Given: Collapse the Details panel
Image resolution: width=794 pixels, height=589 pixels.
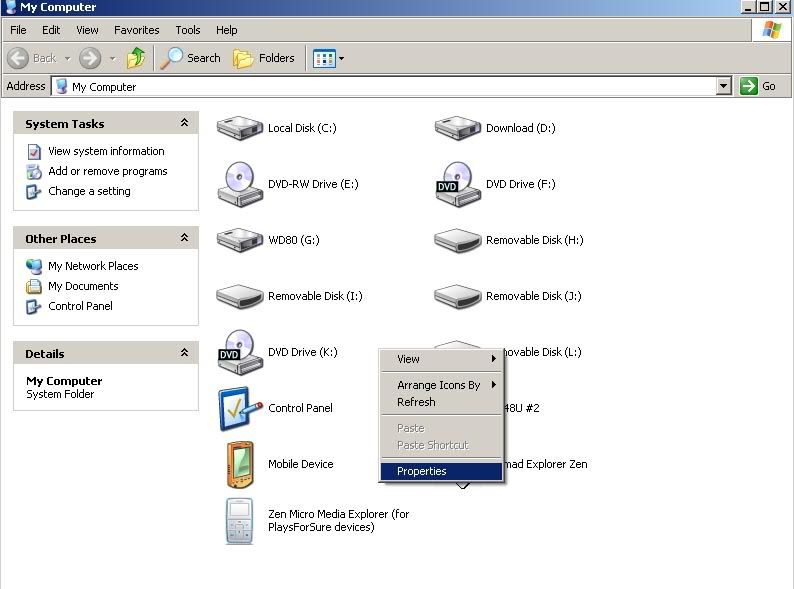Looking at the screenshot, I should pyautogui.click(x=184, y=352).
